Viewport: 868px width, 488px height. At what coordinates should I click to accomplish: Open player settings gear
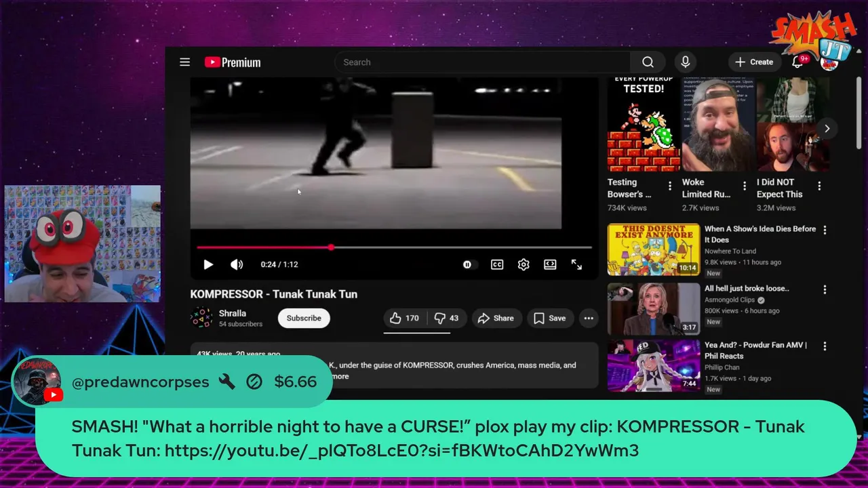point(524,265)
